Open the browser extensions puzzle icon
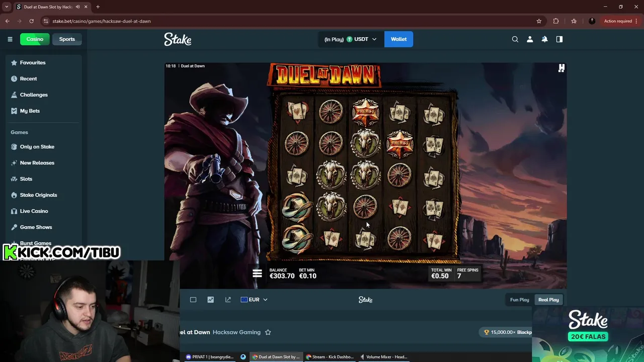644x362 pixels. 556,21
